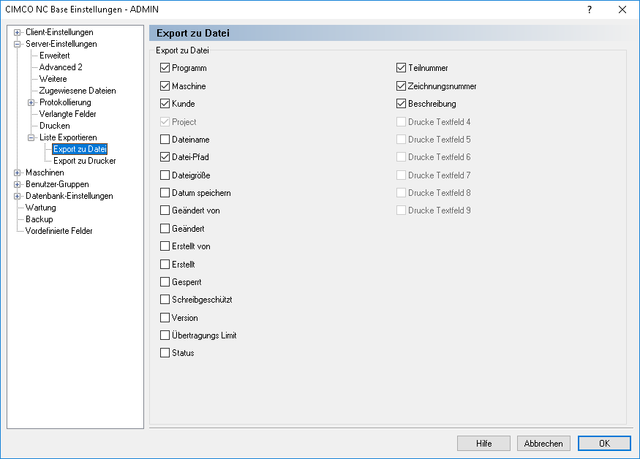This screenshot has height=459, width=640.
Task: Enable the Datum speichern checkbox
Action: tap(165, 193)
